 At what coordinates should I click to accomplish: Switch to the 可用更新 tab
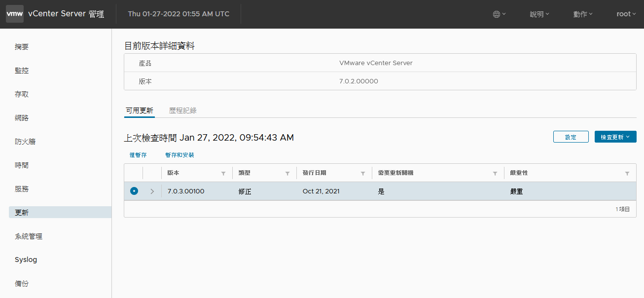click(140, 111)
